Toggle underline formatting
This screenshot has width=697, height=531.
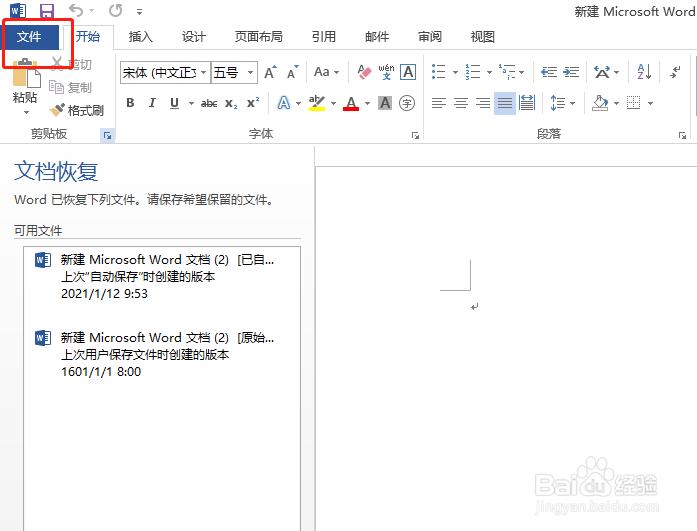tap(174, 103)
